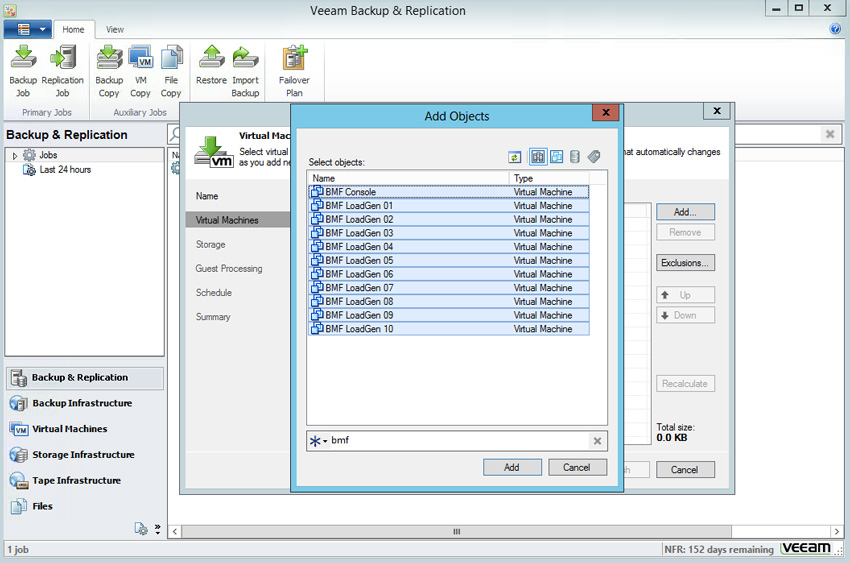Select BMF LoadGen 05 row
Viewport: 850px width, 563px height.
pos(449,261)
